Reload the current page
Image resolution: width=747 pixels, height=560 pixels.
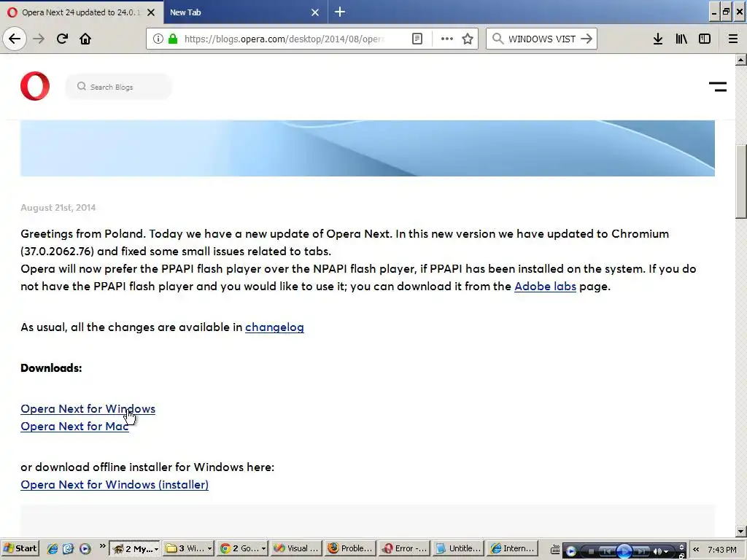click(62, 39)
